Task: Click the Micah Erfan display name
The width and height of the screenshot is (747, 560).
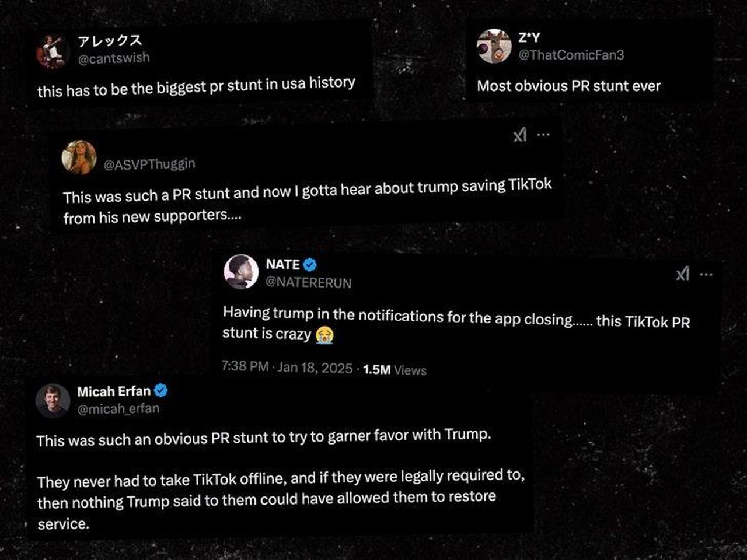Action: [114, 391]
